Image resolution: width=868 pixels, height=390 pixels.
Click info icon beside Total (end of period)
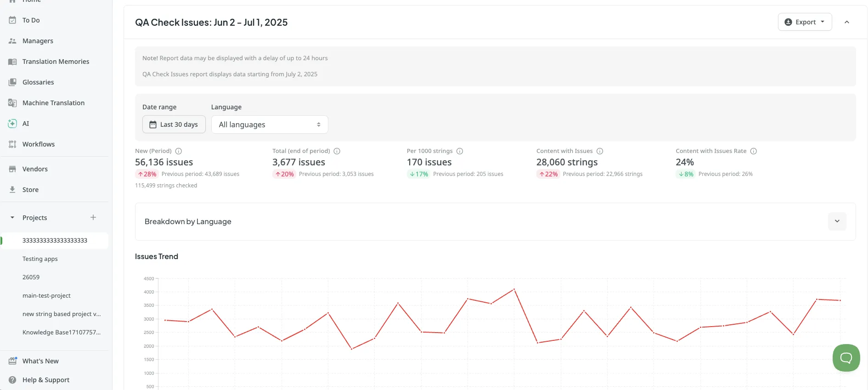coord(337,151)
